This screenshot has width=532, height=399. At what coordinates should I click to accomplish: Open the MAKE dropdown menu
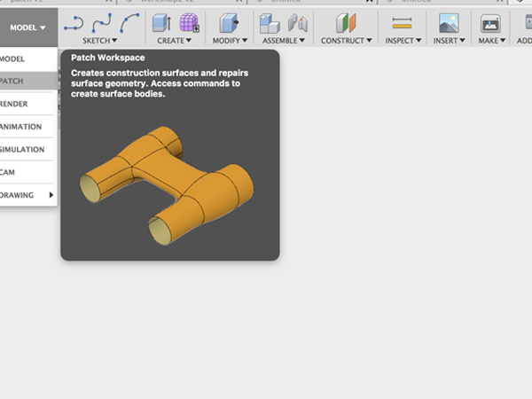(492, 41)
